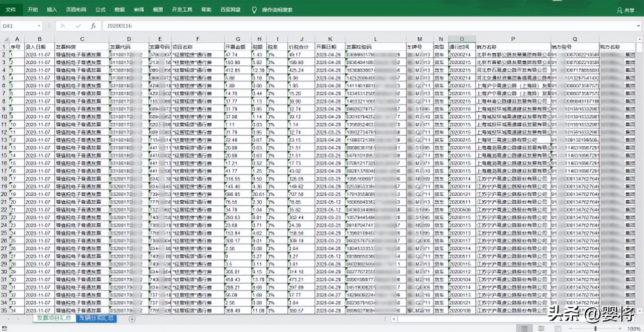Open the 公式 (Formulas) ribbon tab
Screen dimensions: 644x332
tap(100, 10)
